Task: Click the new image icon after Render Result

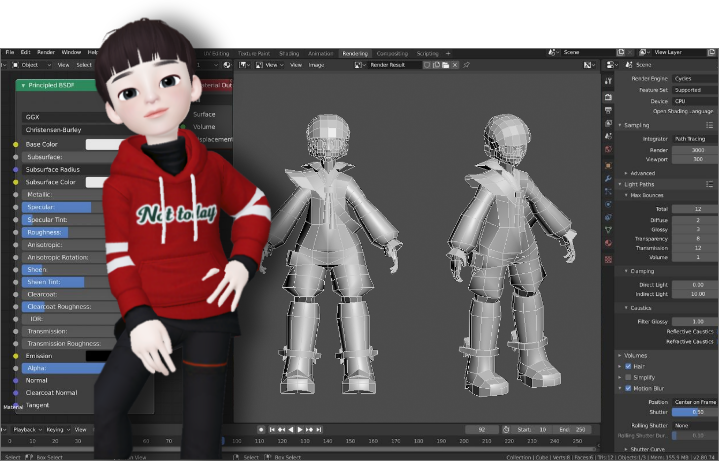Action: point(436,65)
